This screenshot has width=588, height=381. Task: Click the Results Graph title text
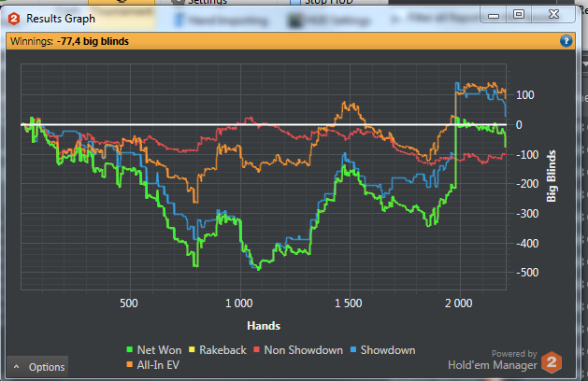pyautogui.click(x=61, y=19)
